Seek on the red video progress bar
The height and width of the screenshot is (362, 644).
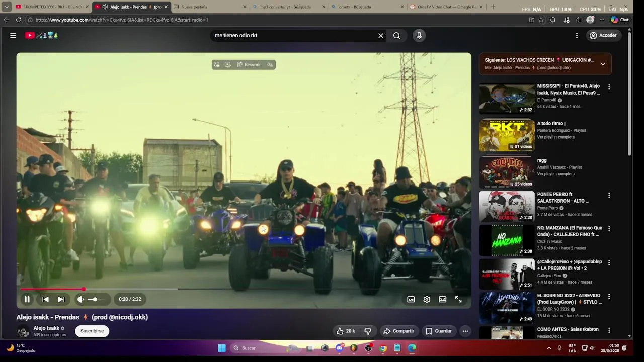coord(244,289)
